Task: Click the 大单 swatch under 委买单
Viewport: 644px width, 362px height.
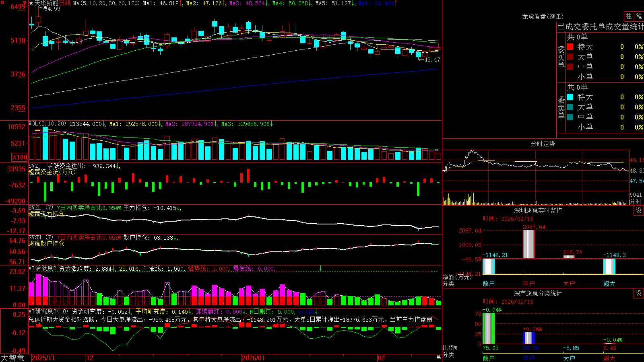Action: tap(570, 57)
